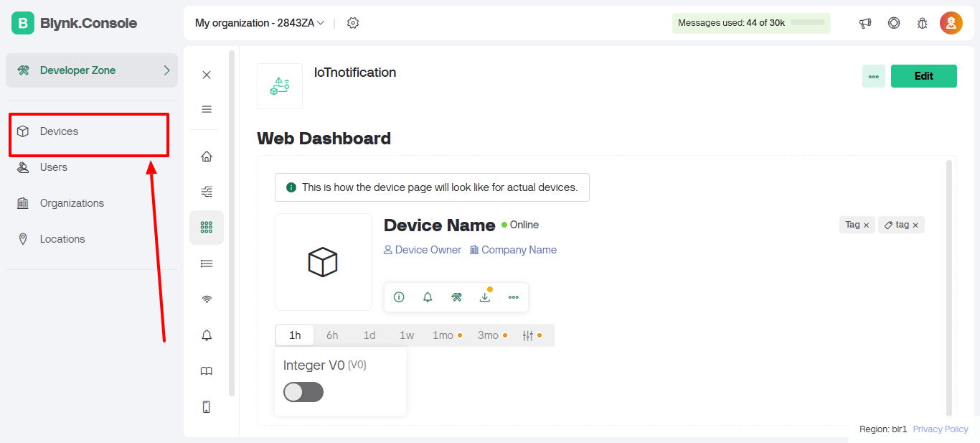Click the device page preview info message
Screen dimensions: 980x443
coord(432,187)
